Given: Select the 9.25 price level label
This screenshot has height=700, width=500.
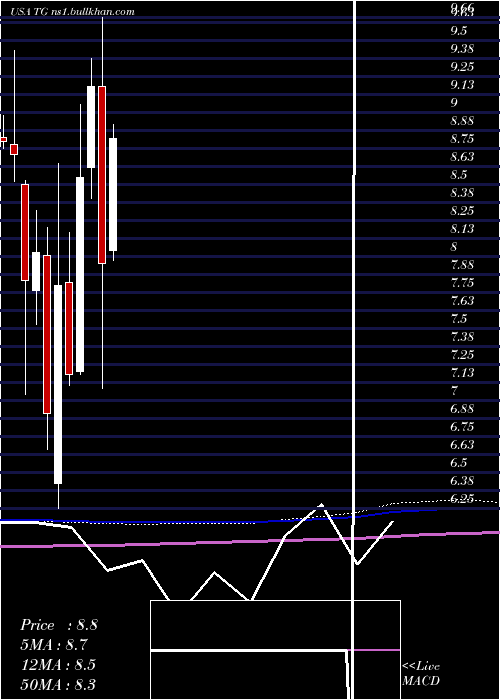Looking at the screenshot, I should 462,67.
